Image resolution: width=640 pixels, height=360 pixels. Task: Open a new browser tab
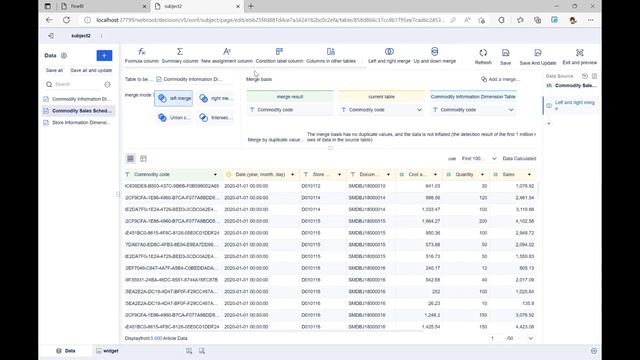251,6
